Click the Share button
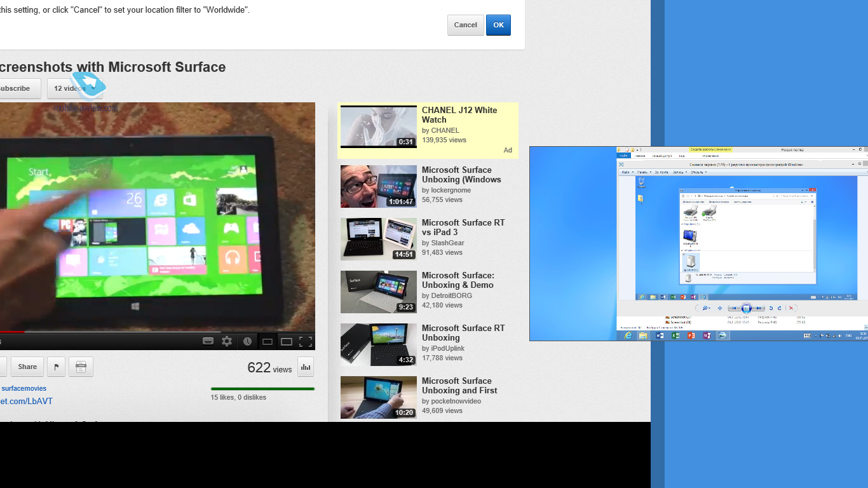The width and height of the screenshot is (868, 488). [x=27, y=367]
